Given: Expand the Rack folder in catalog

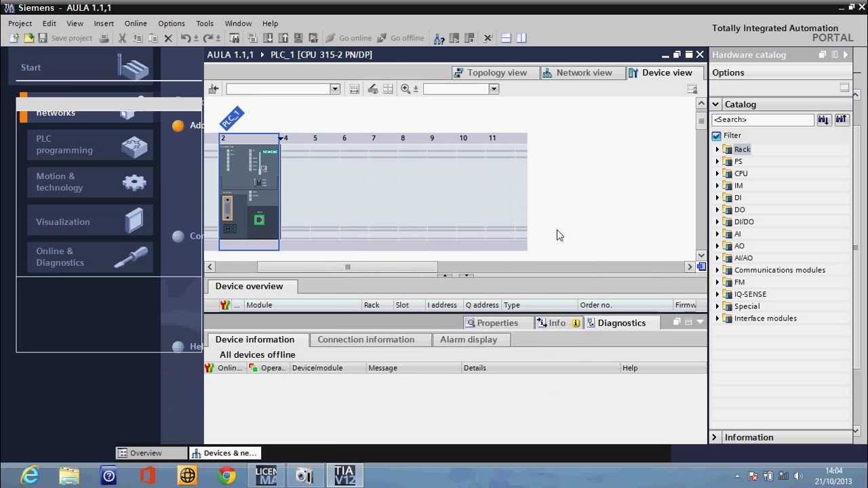Looking at the screenshot, I should 717,149.
